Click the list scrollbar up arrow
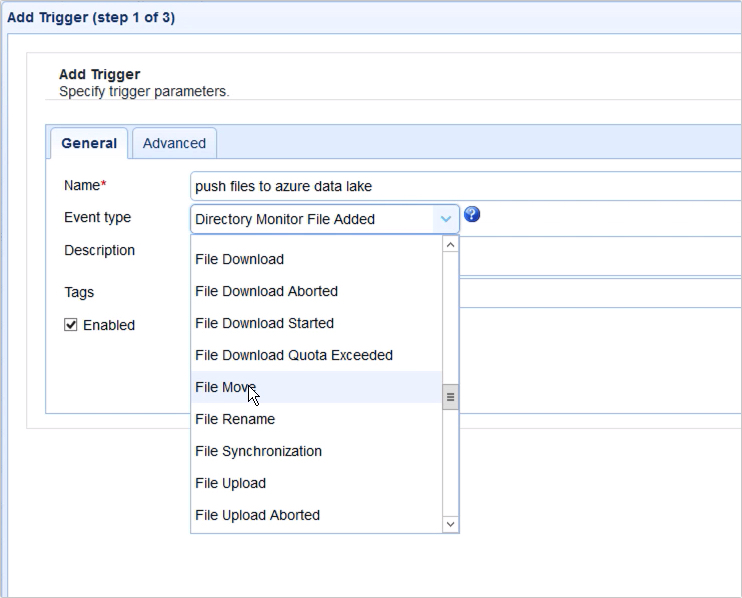 click(x=450, y=244)
